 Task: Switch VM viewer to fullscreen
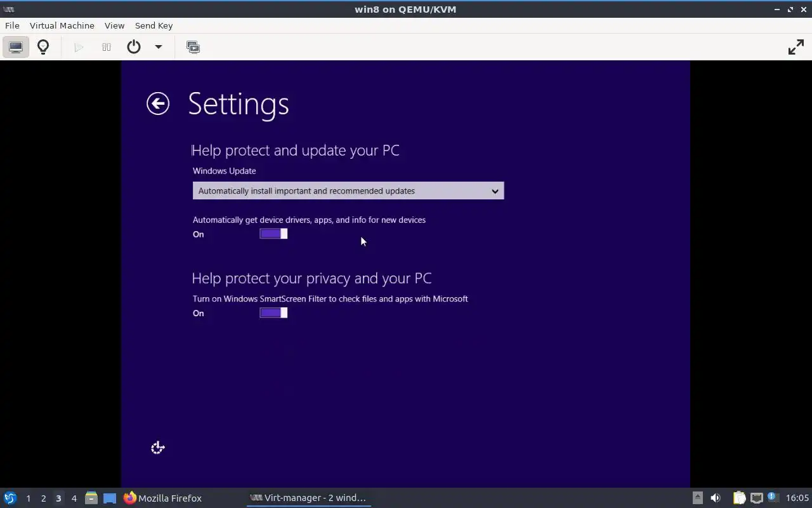796,47
